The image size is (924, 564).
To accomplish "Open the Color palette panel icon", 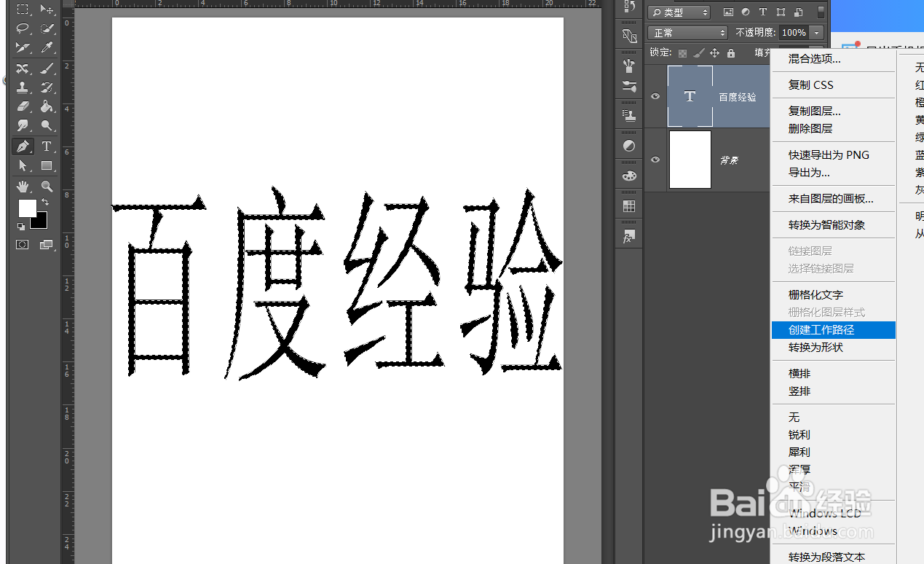I will point(629,176).
